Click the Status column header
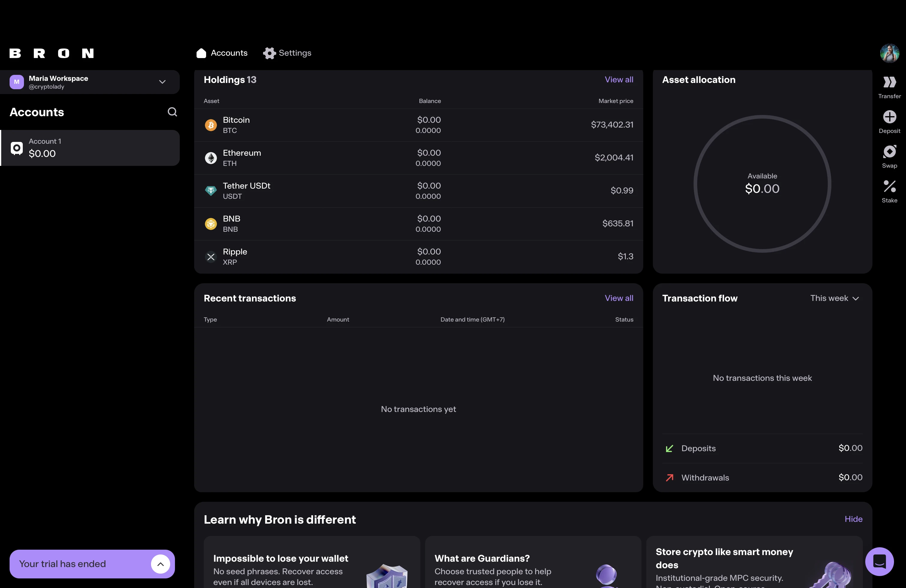 coord(624,319)
